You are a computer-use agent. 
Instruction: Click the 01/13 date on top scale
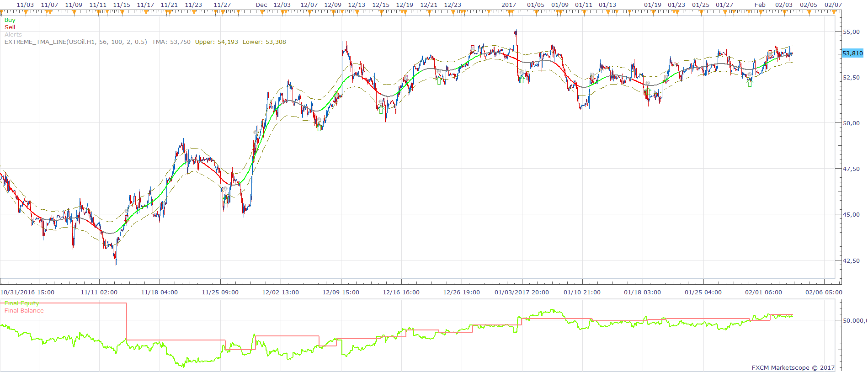pos(607,5)
